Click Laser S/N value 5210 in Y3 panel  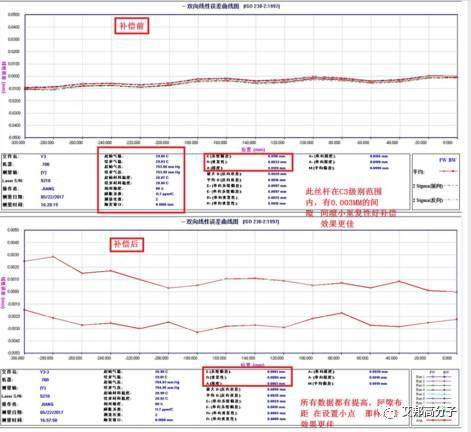coord(45,180)
